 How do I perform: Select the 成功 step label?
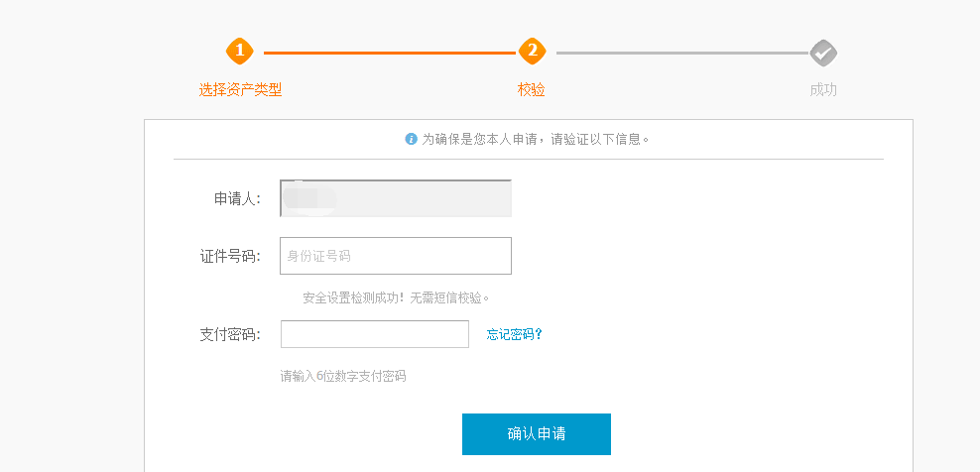pos(822,90)
